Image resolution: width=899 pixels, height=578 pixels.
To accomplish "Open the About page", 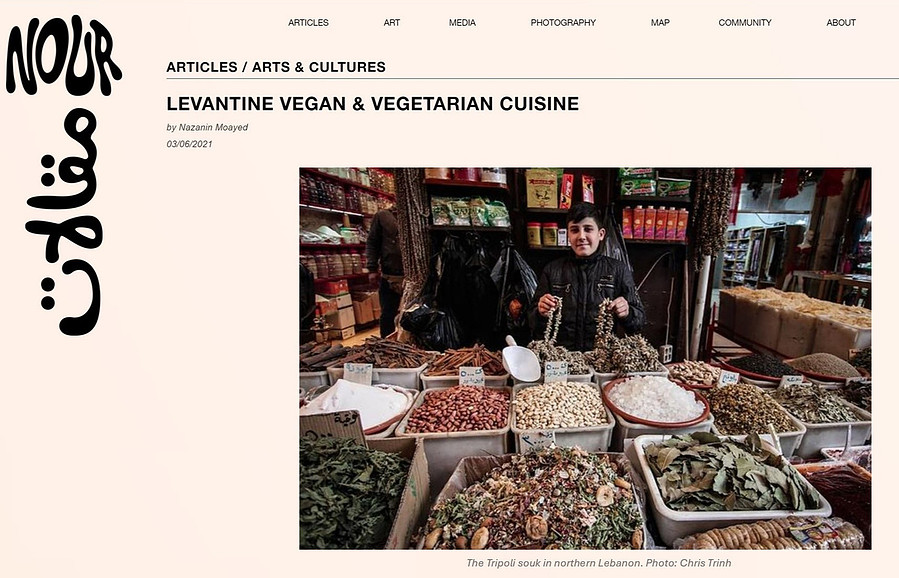I will pyautogui.click(x=841, y=22).
